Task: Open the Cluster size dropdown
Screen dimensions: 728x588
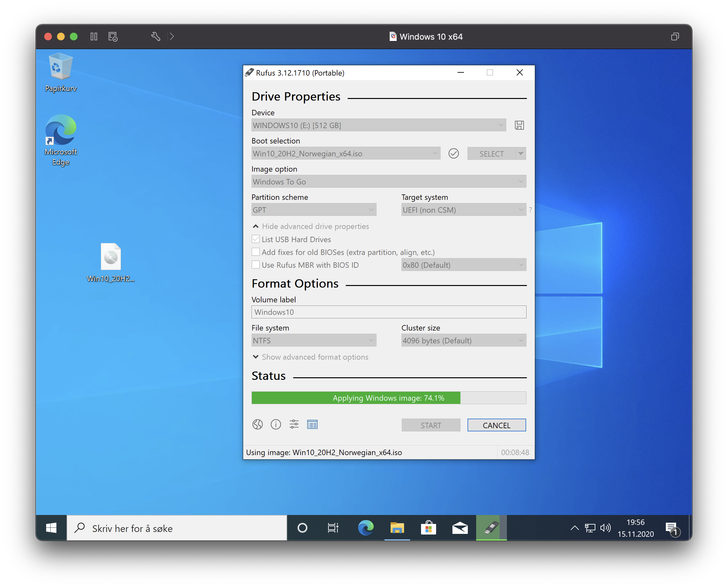Action: [x=463, y=340]
